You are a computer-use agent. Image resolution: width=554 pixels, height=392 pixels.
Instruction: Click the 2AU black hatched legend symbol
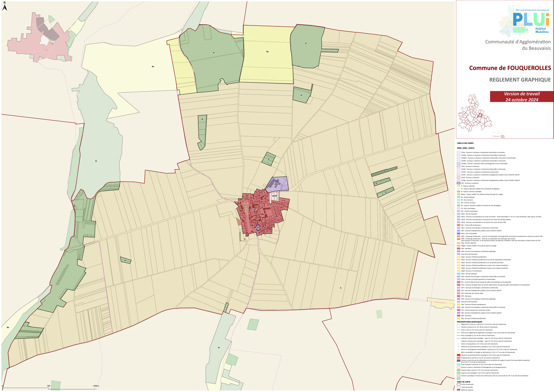458,183
